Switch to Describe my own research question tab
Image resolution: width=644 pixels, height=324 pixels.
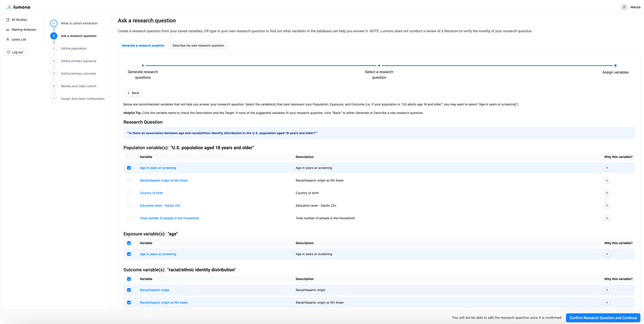coord(198,45)
